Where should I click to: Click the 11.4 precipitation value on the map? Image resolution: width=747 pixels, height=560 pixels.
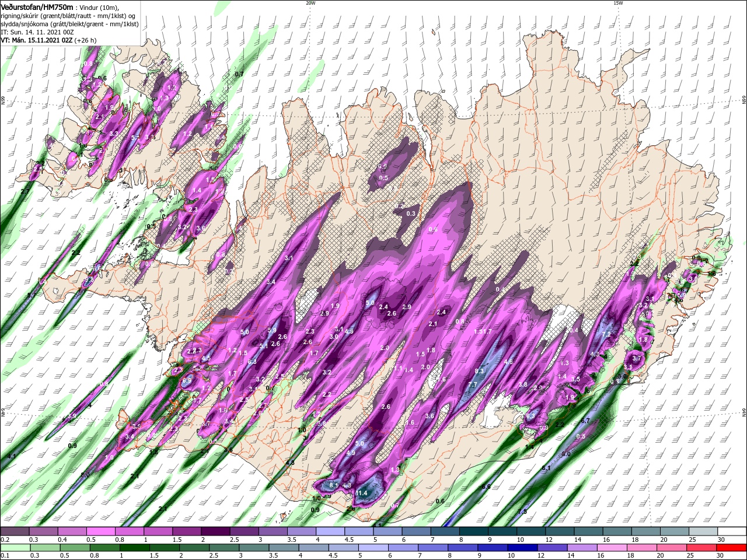pyautogui.click(x=362, y=494)
